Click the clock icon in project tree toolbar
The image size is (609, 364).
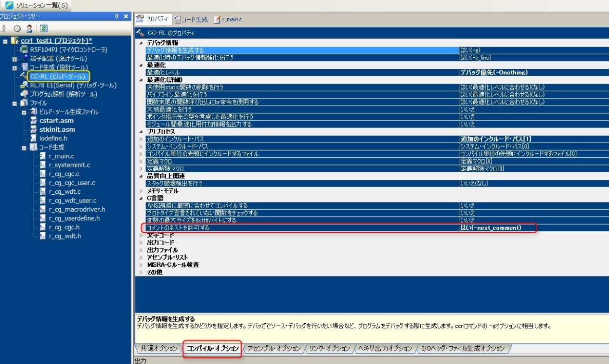pos(17,28)
